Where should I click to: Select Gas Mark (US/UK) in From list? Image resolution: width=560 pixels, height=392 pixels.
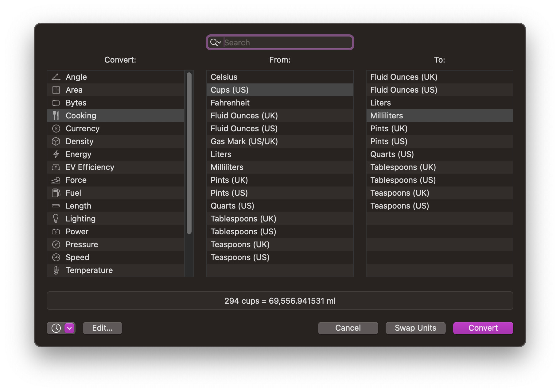(x=280, y=141)
